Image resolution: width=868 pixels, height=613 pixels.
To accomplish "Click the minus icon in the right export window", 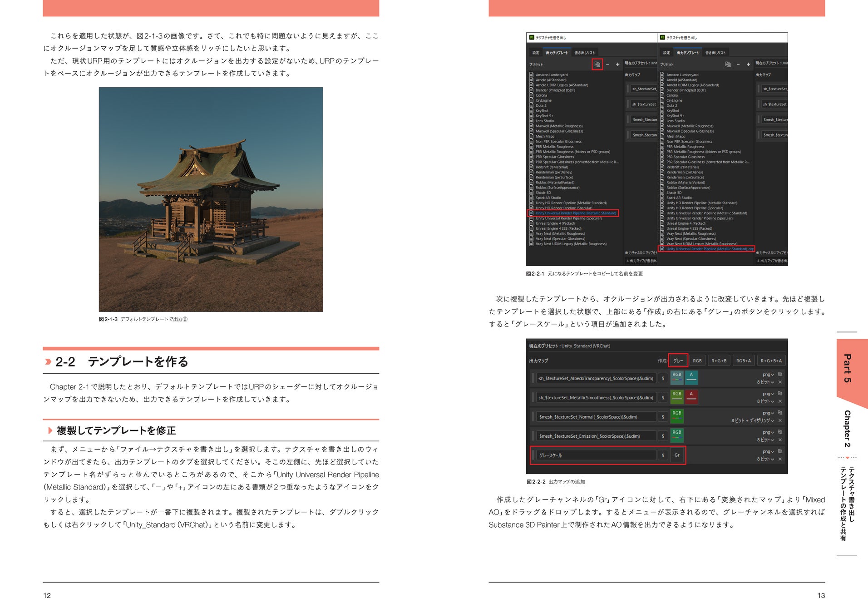I will pyautogui.click(x=738, y=64).
